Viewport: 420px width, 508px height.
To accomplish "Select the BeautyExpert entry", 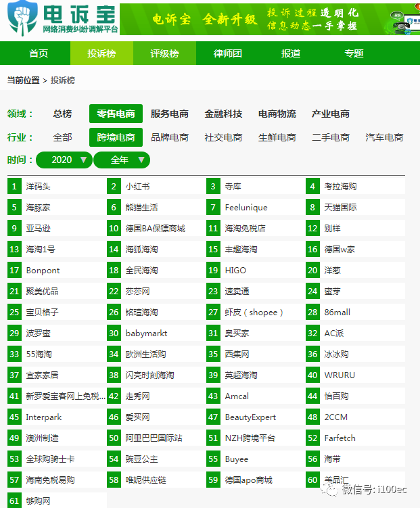I will (256, 417).
